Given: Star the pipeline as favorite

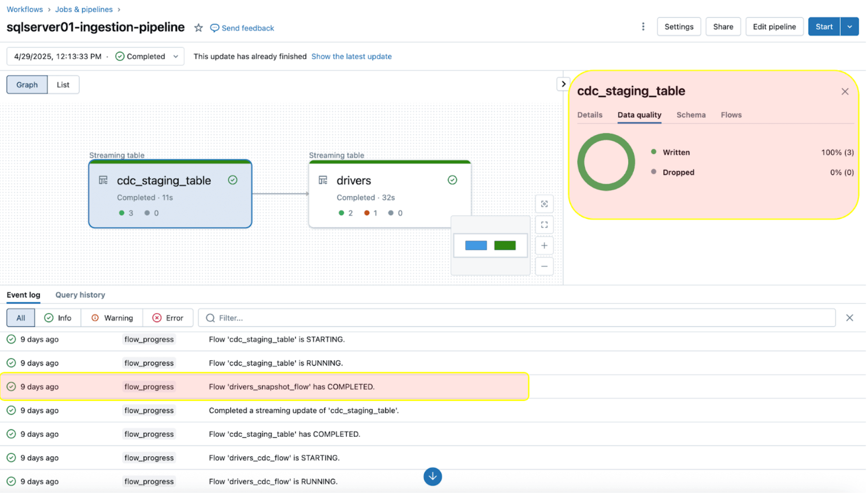Looking at the screenshot, I should pyautogui.click(x=198, y=28).
